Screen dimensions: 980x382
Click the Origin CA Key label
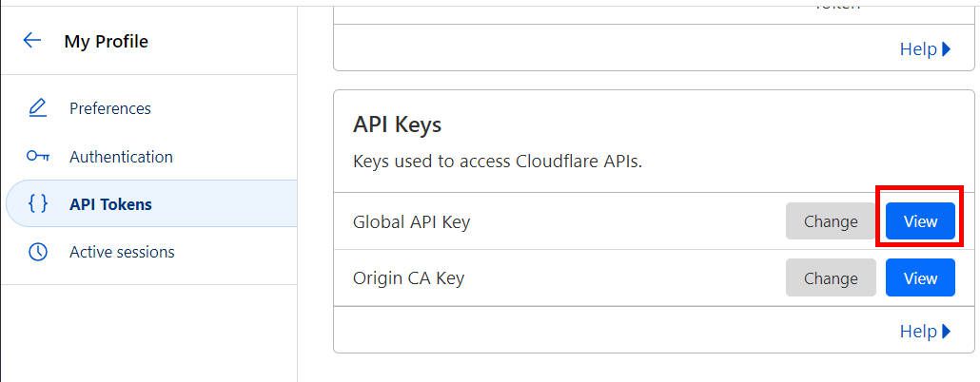click(409, 277)
